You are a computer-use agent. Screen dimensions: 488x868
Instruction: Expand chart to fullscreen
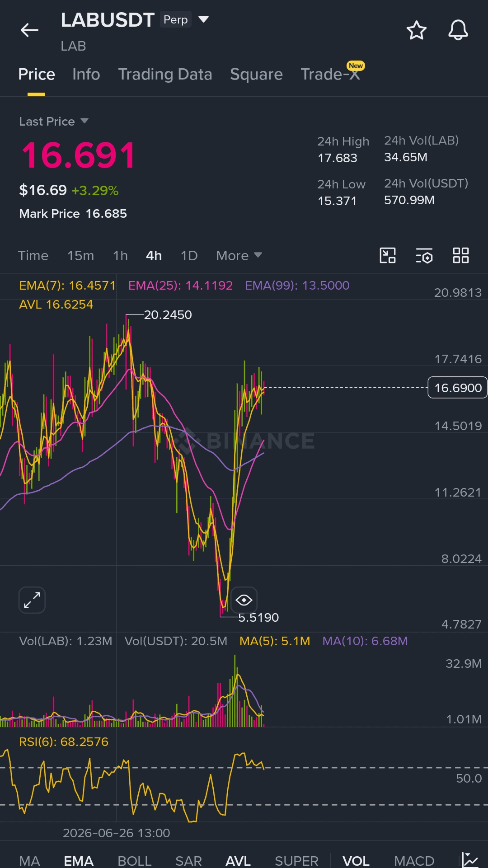pyautogui.click(x=32, y=600)
